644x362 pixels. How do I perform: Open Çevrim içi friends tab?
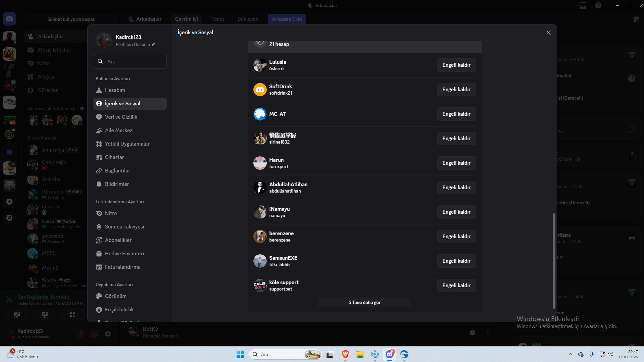pyautogui.click(x=187, y=19)
